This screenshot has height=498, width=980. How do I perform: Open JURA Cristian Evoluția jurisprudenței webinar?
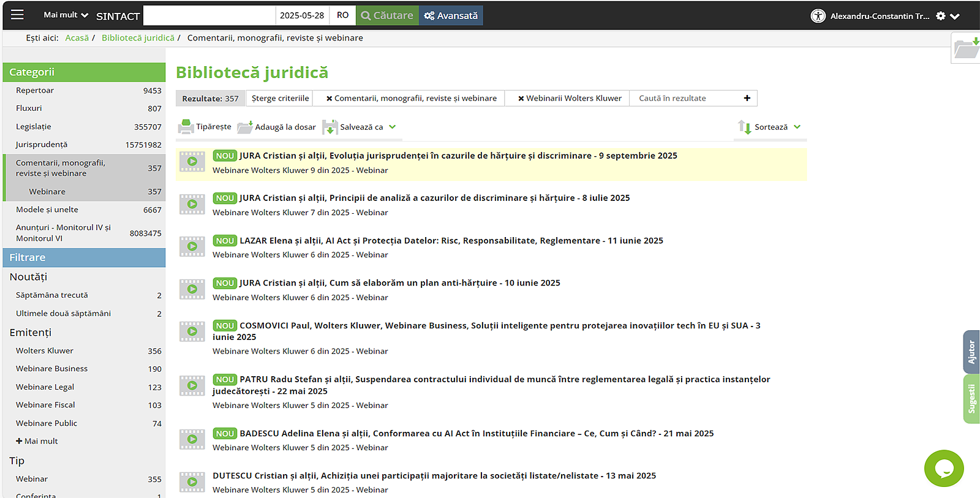(458, 156)
